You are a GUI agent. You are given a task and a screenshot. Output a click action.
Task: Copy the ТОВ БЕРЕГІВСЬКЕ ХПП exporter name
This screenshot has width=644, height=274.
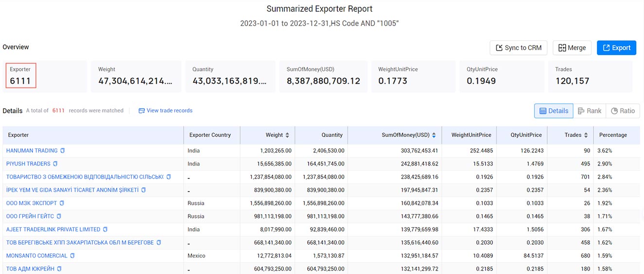point(159,243)
